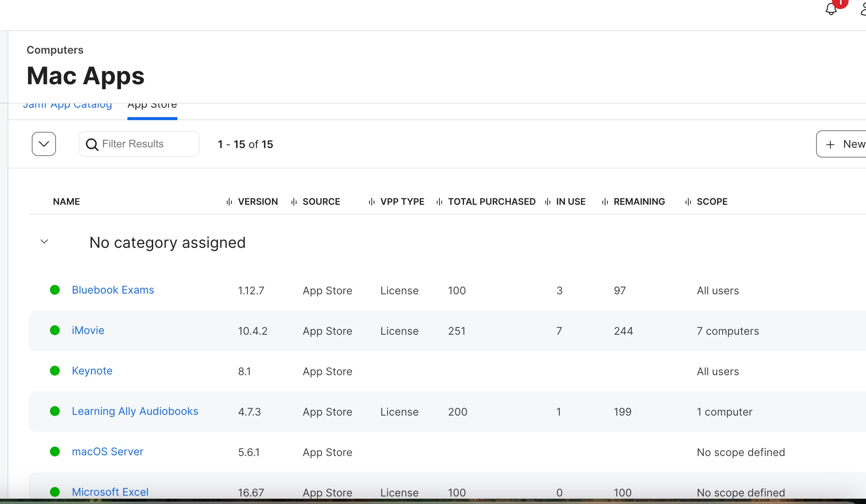This screenshot has height=504, width=866.
Task: Sort by the SOURCE column header
Action: pos(321,202)
